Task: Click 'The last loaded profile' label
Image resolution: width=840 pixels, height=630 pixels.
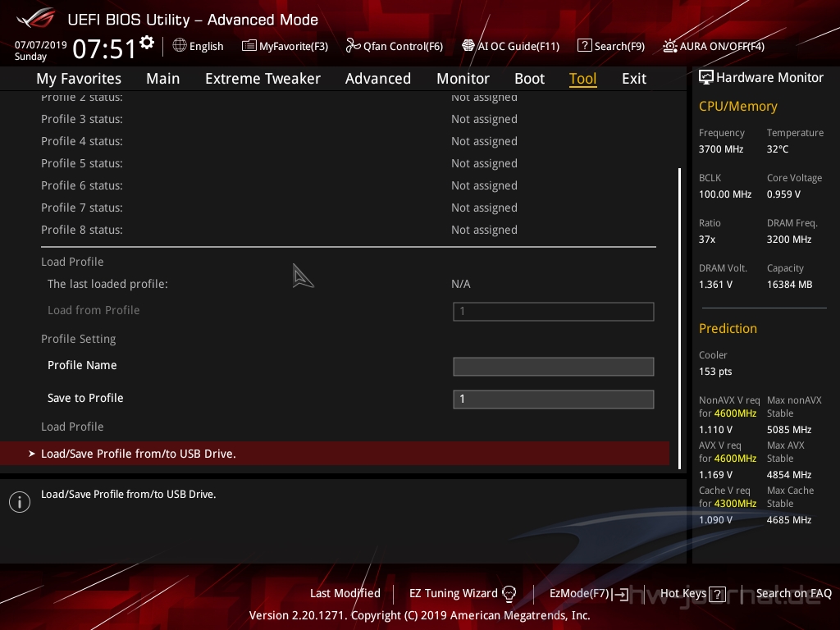Action: pos(107,284)
